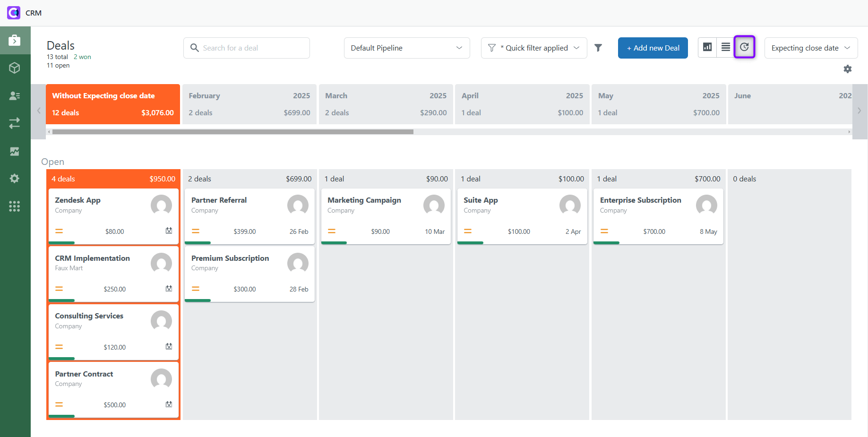Open the apps grid at sidebar bottom
Screen dimensions: 868x437
(x=15, y=206)
